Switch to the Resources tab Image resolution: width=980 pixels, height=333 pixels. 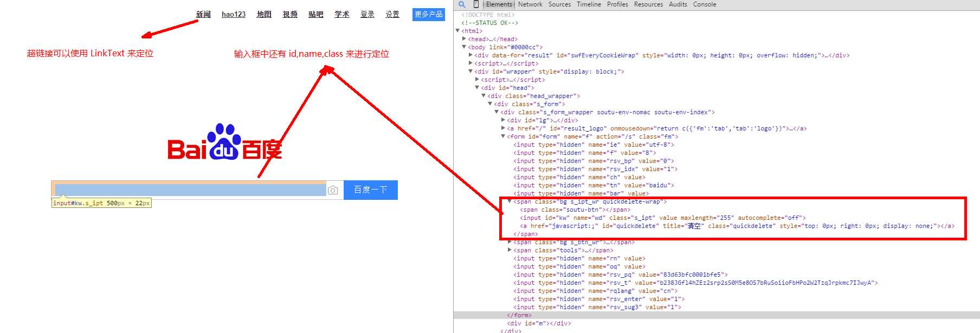click(648, 4)
